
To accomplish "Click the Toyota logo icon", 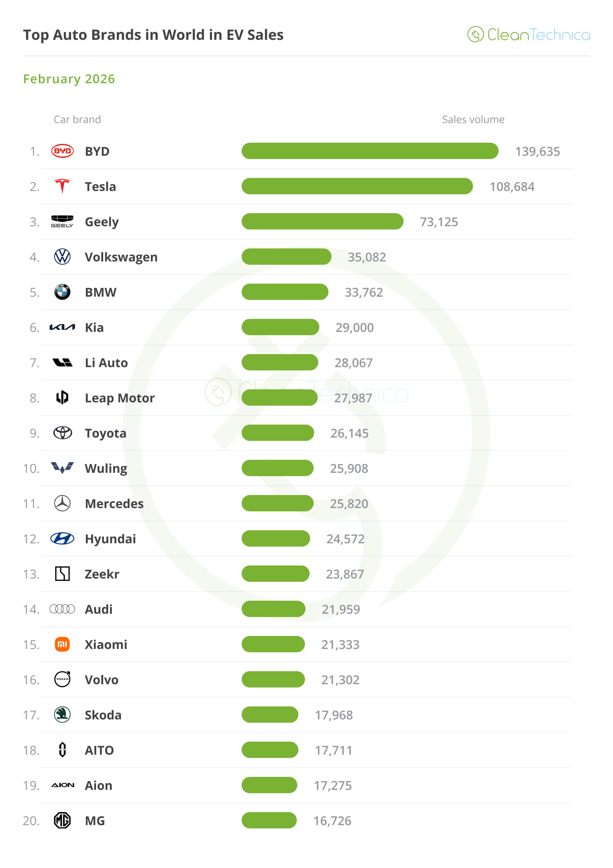I will tap(62, 433).
